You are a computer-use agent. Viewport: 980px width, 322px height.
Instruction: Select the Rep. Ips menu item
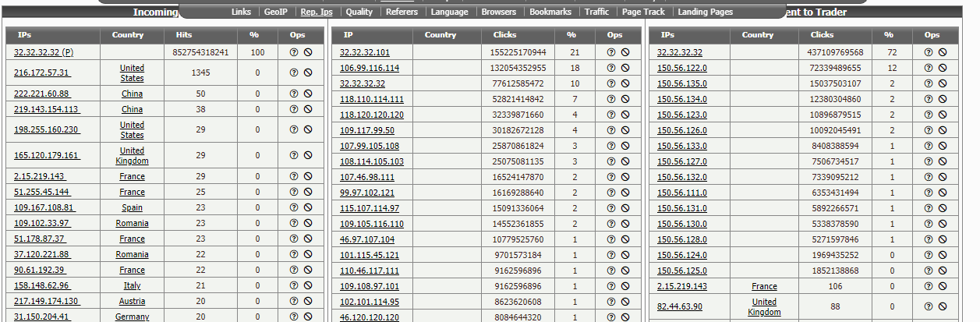pos(317,12)
